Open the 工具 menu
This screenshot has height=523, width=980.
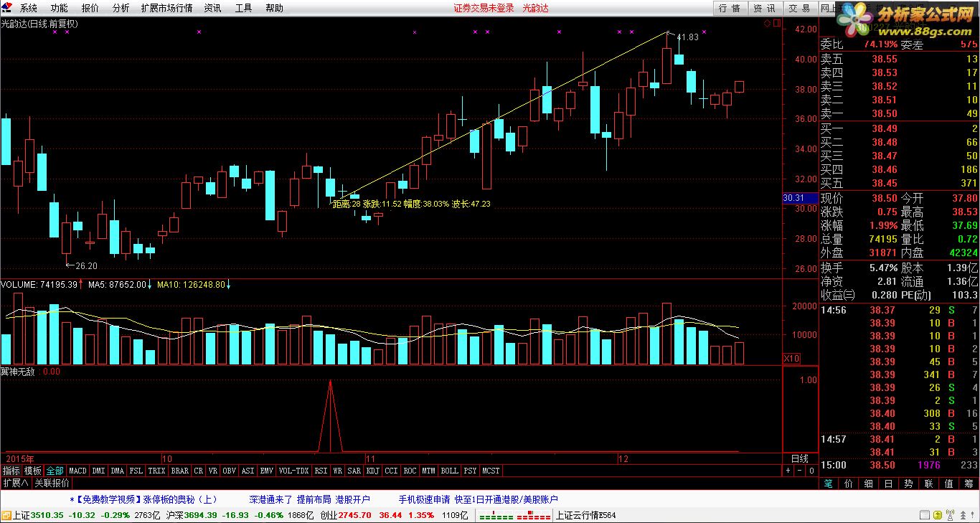point(243,8)
